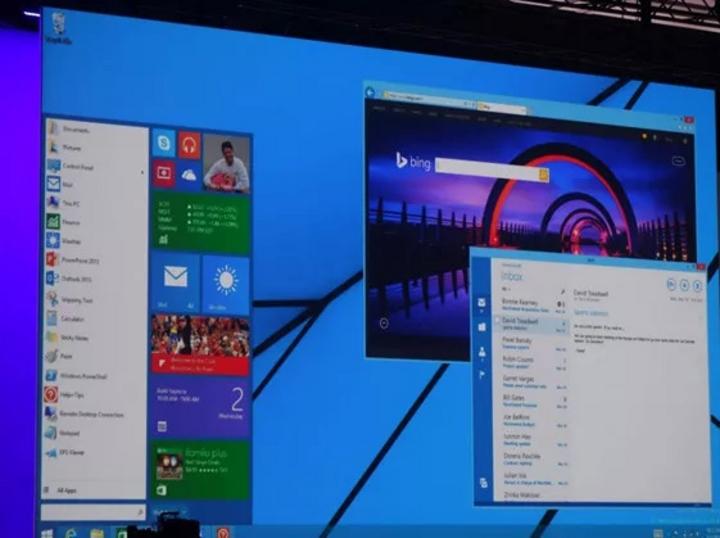Open the Mail envelope live tile
Image resolution: width=720 pixels, height=538 pixels.
tap(175, 281)
